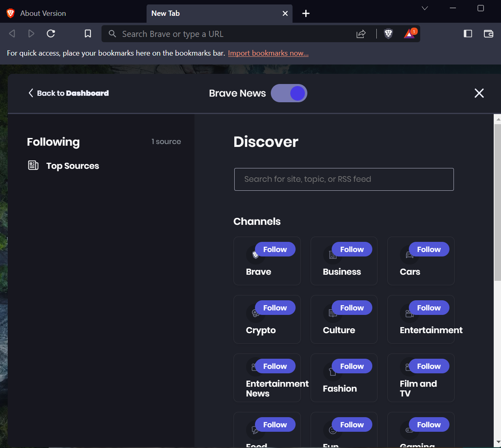Follow the Crypto channel
The width and height of the screenshot is (501, 448).
coord(275,308)
